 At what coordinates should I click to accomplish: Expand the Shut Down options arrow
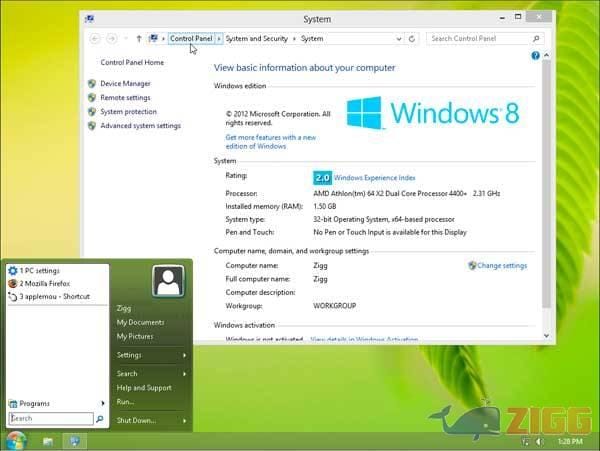pyautogui.click(x=184, y=420)
